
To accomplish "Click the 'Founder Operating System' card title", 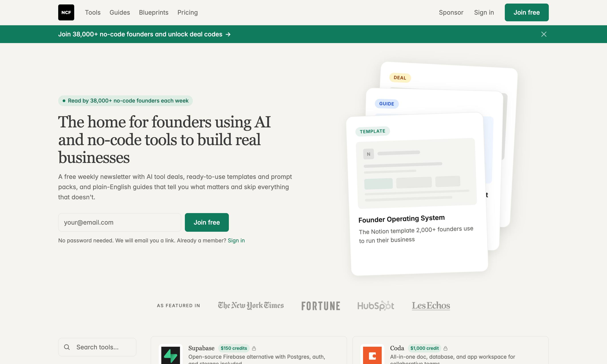I will [x=401, y=219].
